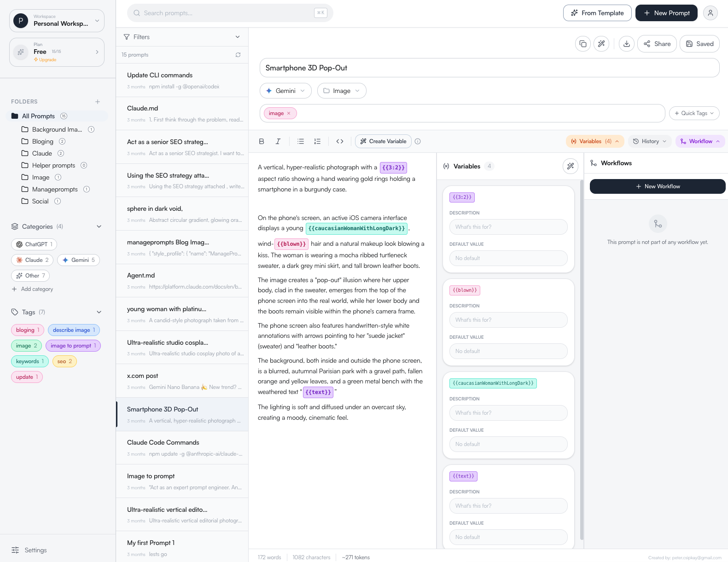Open the user profile icon
The width and height of the screenshot is (728, 562).
tap(711, 13)
